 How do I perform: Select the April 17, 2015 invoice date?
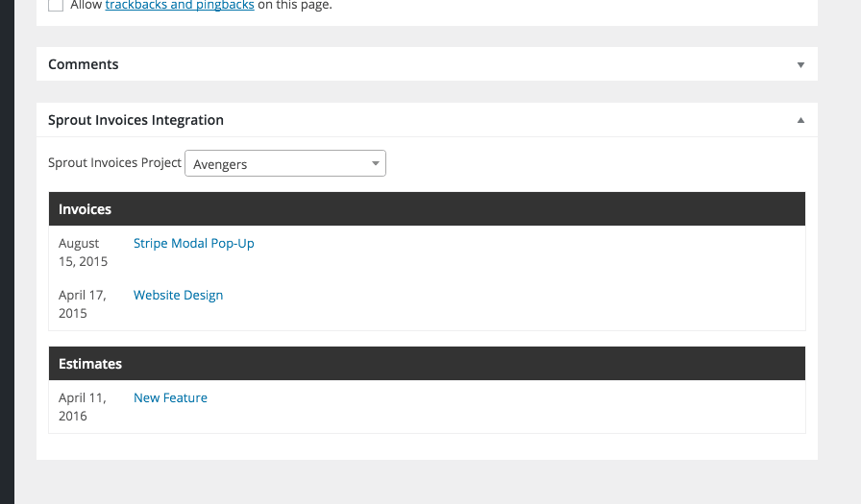point(82,304)
